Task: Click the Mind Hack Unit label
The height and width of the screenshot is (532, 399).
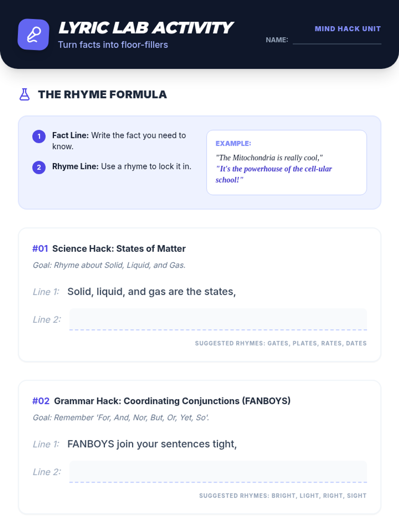Action: [347, 29]
